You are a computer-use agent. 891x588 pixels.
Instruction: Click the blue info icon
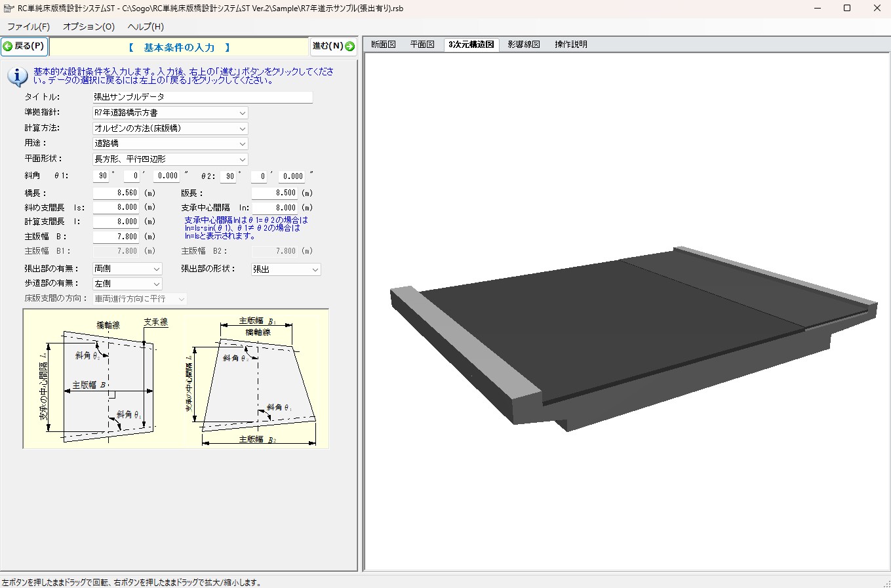click(17, 76)
